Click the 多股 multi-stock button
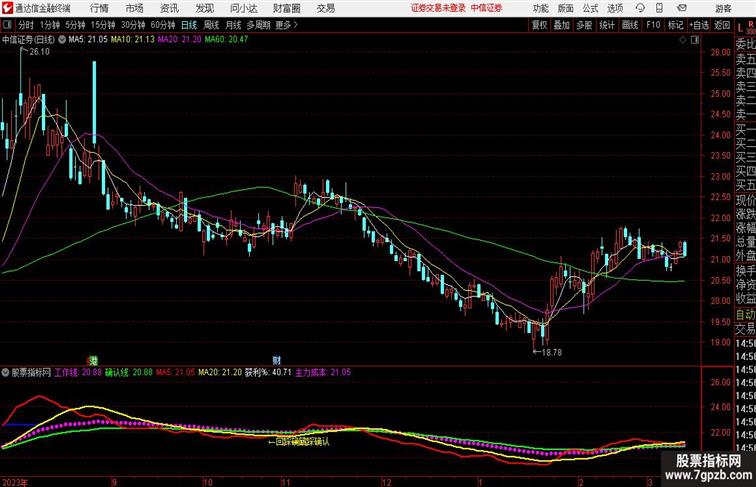 pyautogui.click(x=584, y=25)
